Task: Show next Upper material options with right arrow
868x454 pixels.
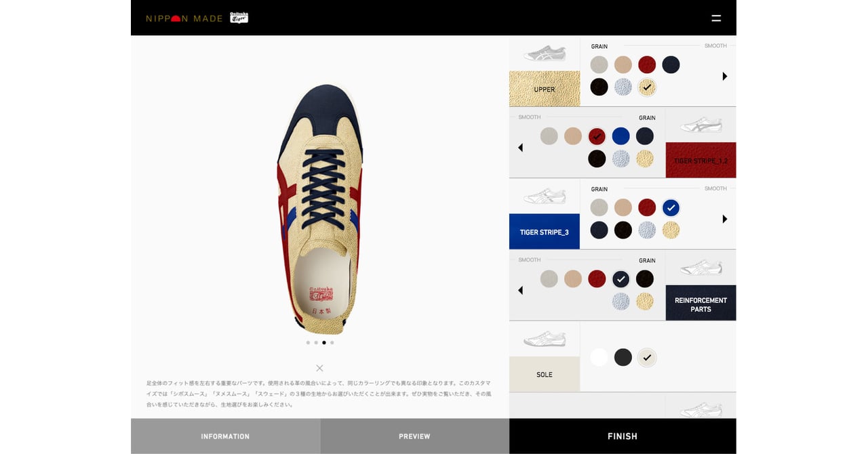Action: pyautogui.click(x=724, y=77)
